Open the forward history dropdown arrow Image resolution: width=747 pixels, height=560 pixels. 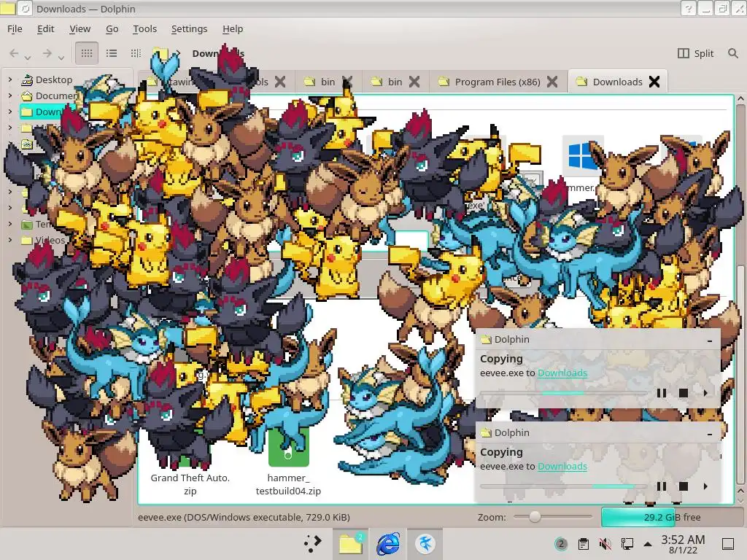61,58
